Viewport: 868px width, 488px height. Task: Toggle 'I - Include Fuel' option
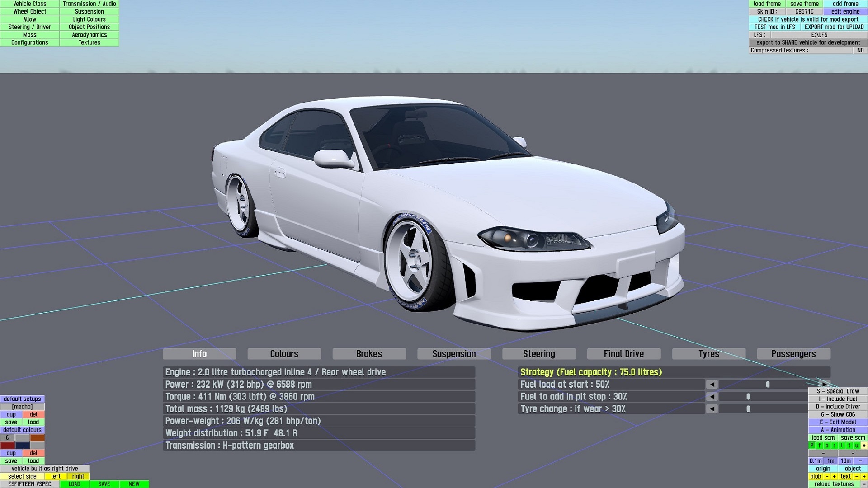(838, 399)
